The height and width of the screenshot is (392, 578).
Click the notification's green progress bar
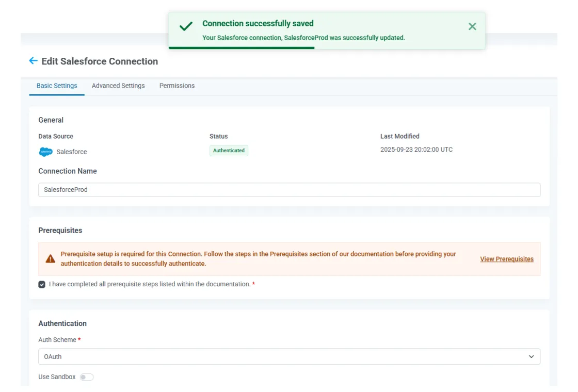point(242,48)
